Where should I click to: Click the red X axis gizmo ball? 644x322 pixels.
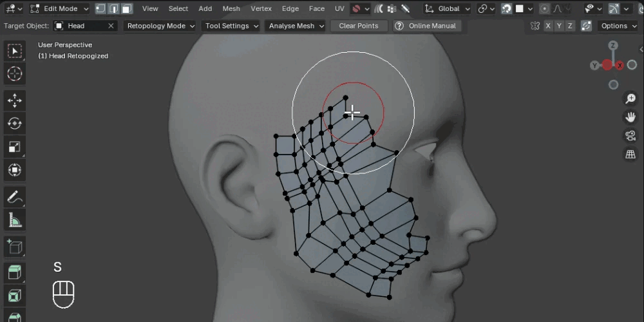(620, 65)
